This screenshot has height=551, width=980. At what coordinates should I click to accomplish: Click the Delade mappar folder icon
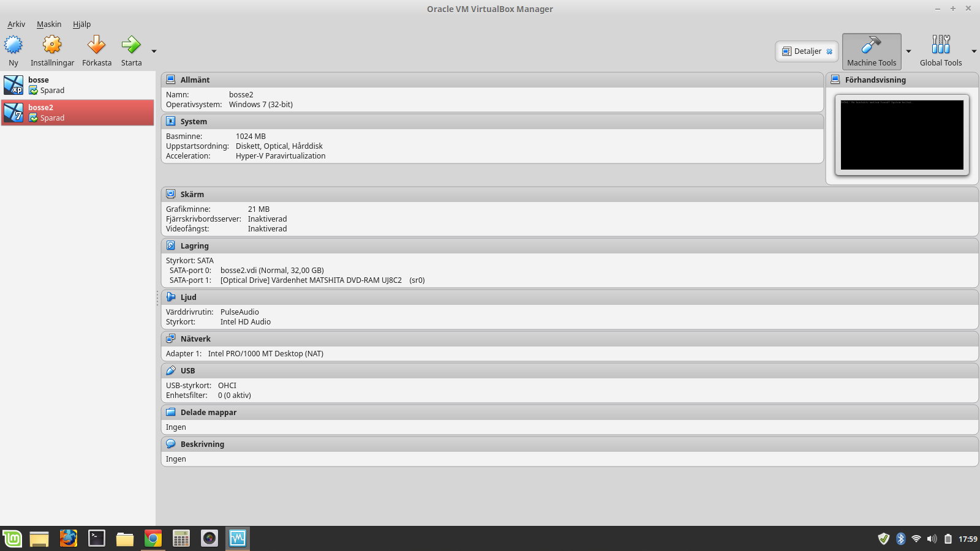171,412
